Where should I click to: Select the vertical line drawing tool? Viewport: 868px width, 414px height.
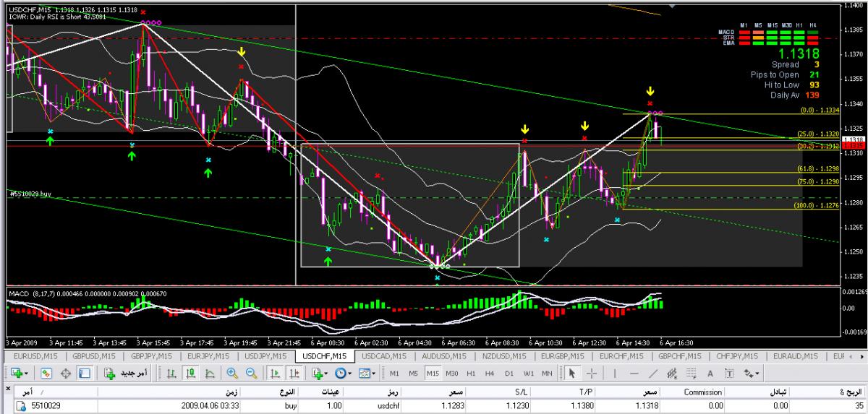point(613,374)
